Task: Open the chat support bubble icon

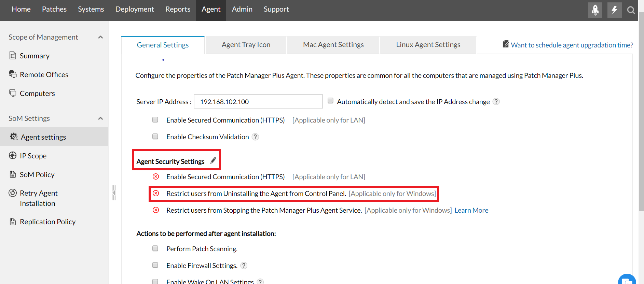Action: [x=627, y=280]
